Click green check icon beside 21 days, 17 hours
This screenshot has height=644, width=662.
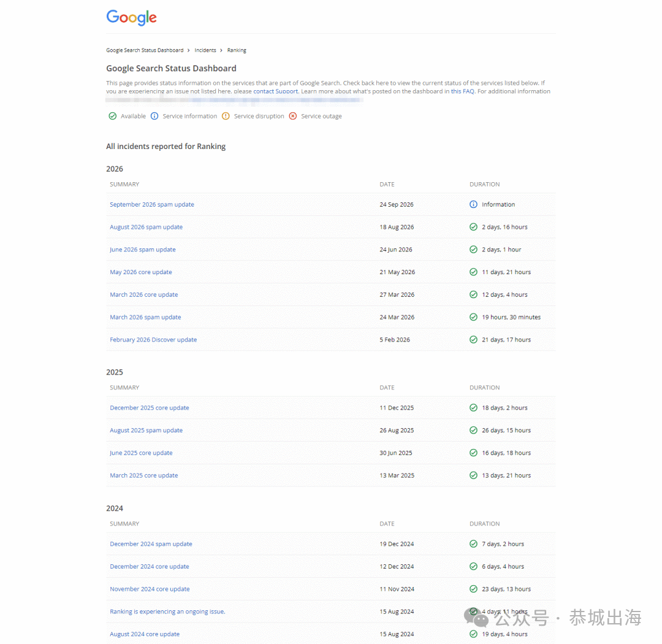(x=474, y=340)
